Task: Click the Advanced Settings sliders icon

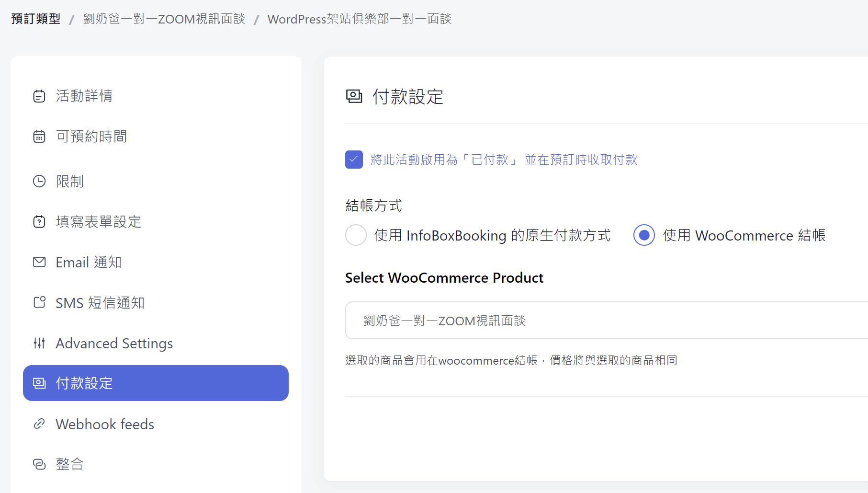Action: pyautogui.click(x=39, y=343)
